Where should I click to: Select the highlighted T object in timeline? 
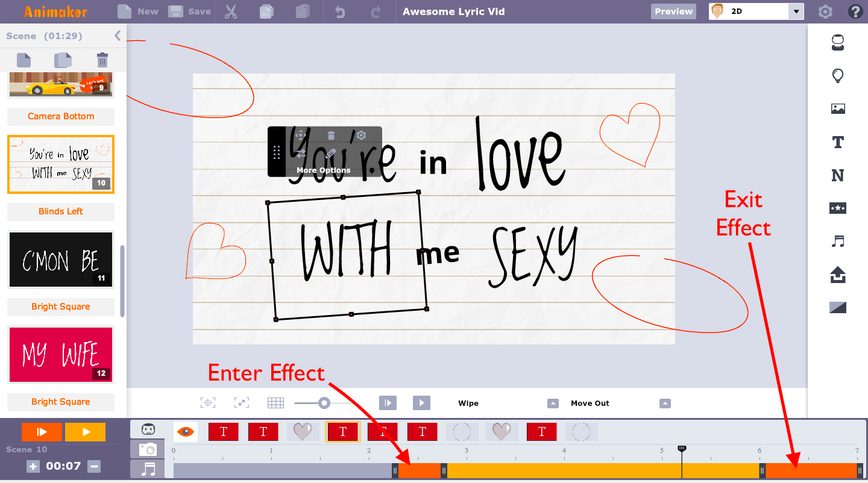tap(343, 431)
